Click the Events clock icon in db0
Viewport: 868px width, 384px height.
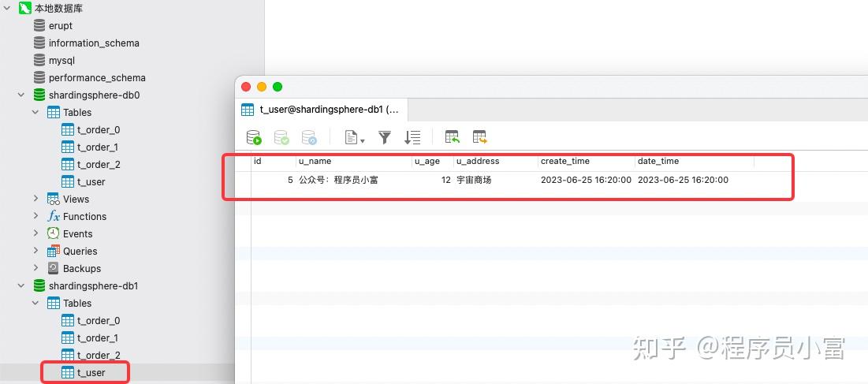coord(53,233)
